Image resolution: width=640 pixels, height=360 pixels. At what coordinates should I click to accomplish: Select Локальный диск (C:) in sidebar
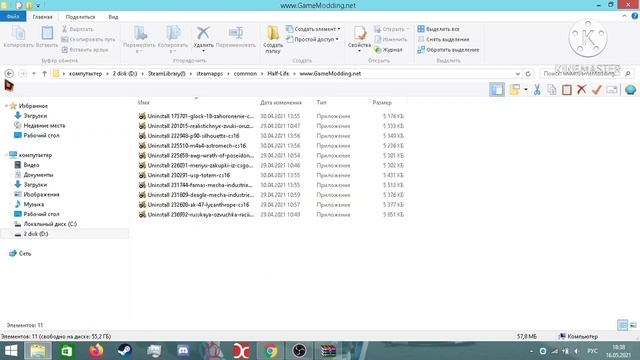tap(50, 224)
